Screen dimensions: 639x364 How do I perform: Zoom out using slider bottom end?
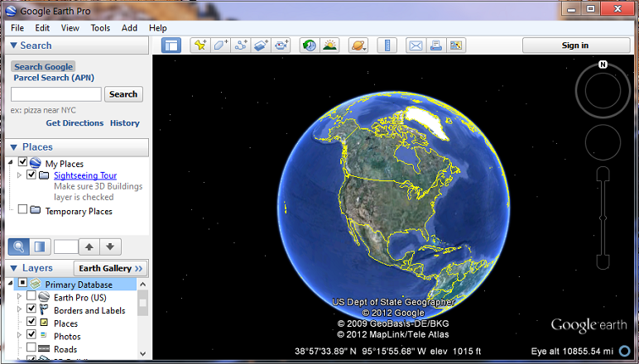click(603, 261)
